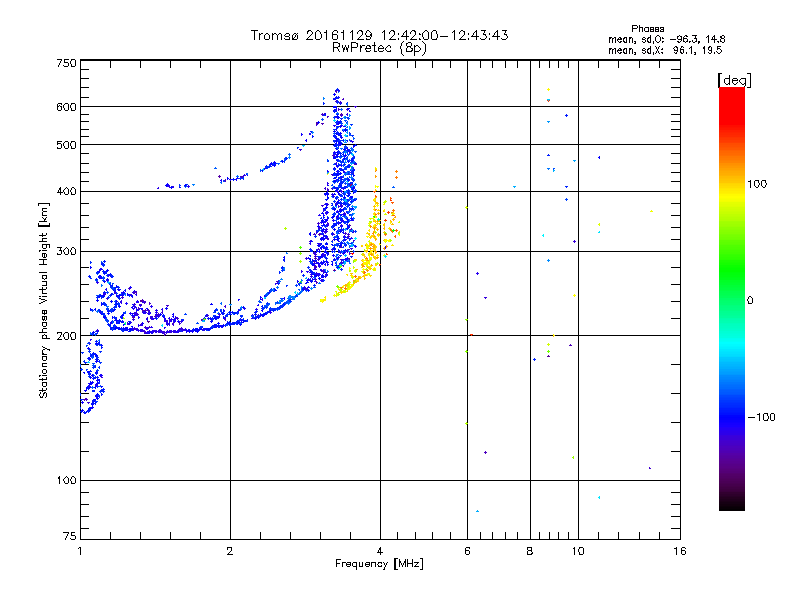Click the green middle of the phase colorbar
800x600 pixels.
(x=732, y=270)
